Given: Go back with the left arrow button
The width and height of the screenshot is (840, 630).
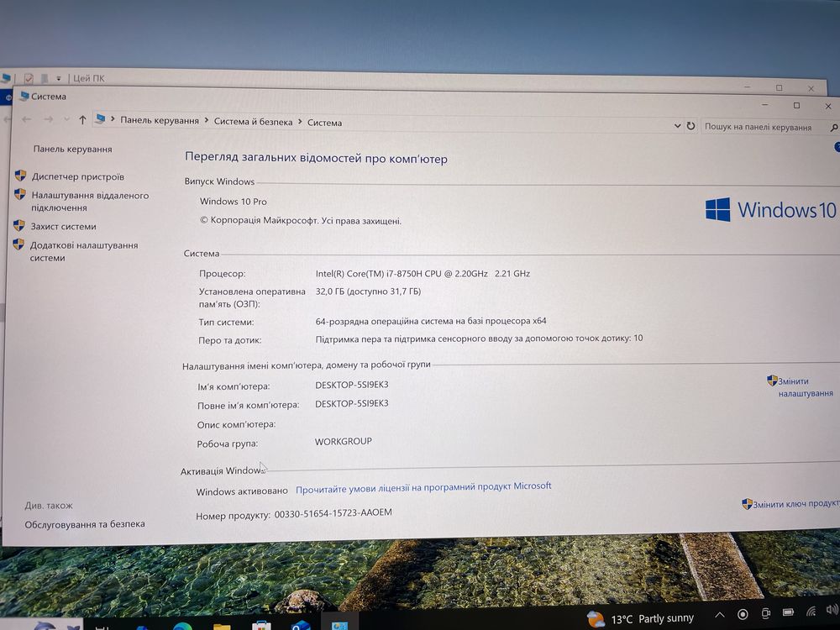Looking at the screenshot, I should 26,119.
